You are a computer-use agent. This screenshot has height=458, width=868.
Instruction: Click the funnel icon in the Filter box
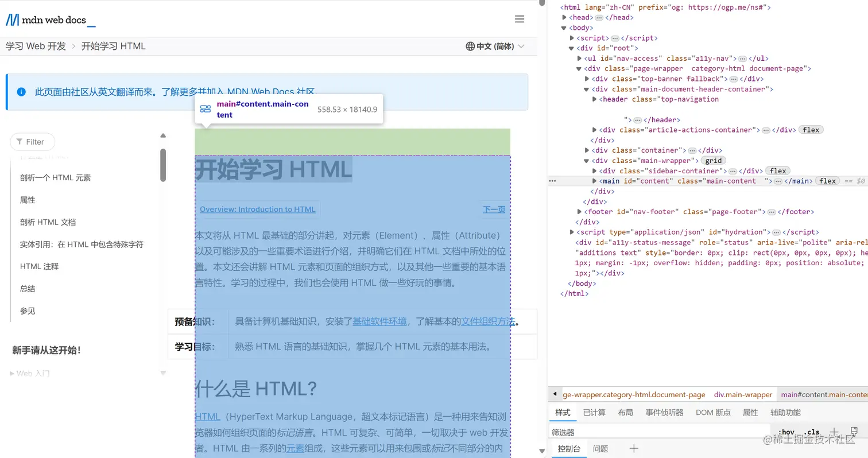20,142
